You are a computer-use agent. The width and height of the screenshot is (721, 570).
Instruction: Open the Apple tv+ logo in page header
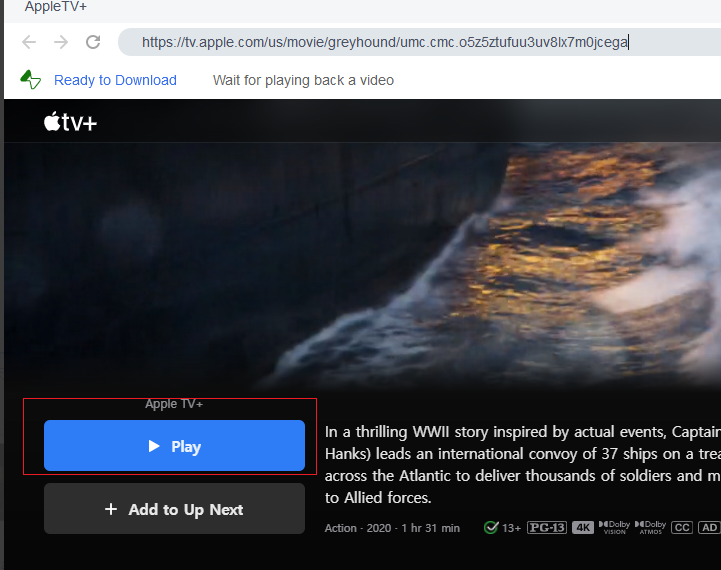click(70, 122)
